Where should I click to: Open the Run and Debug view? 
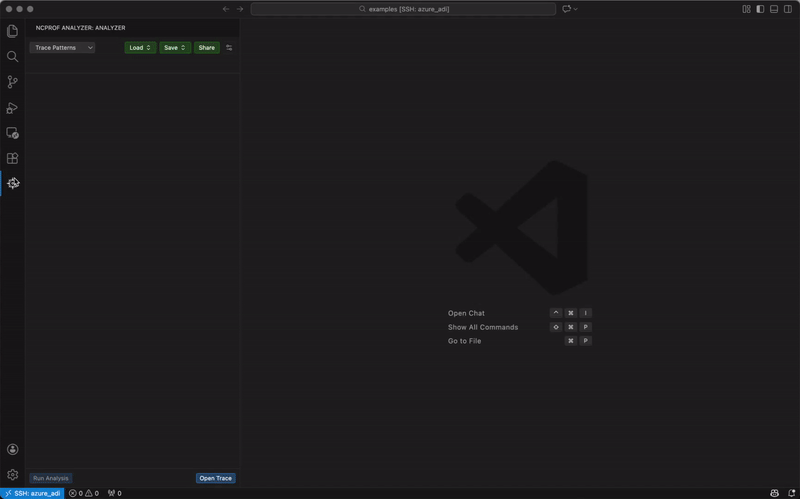13,108
